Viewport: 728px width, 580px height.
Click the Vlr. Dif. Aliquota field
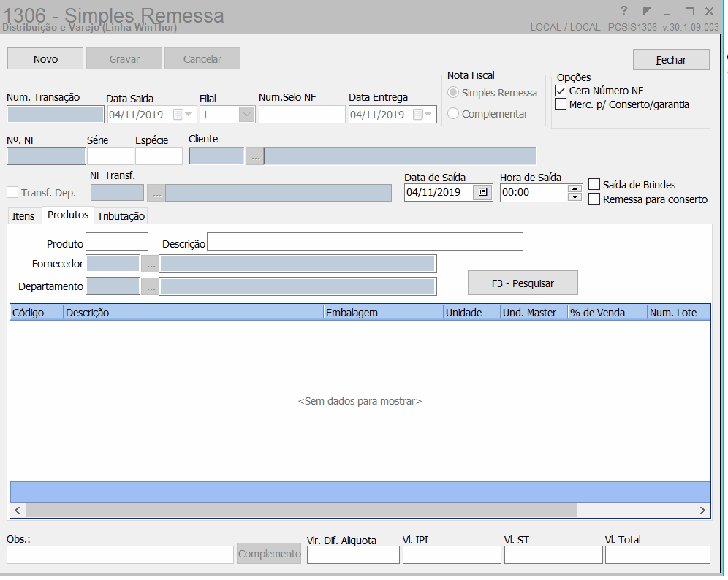coord(353,555)
